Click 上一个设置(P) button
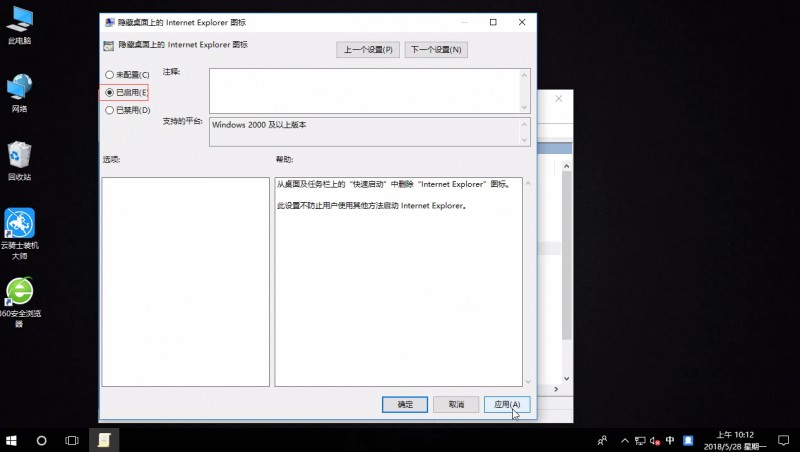Screen dimensions: 800x452 coord(368,49)
